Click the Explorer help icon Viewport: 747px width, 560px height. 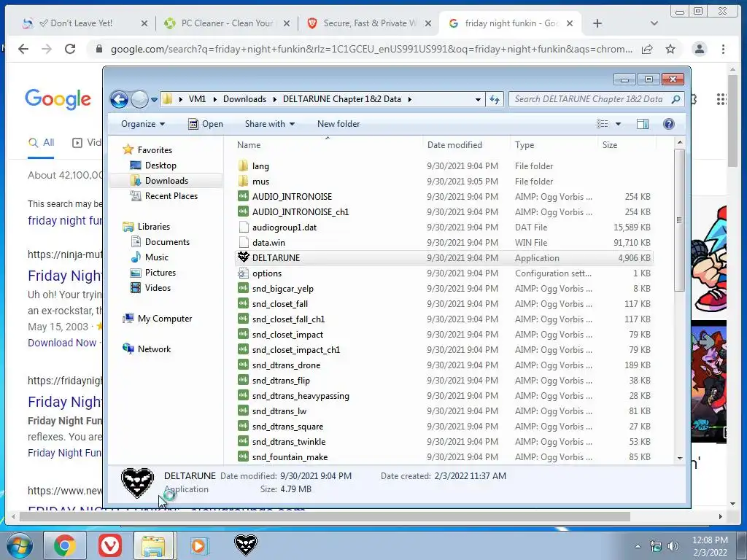pyautogui.click(x=668, y=124)
